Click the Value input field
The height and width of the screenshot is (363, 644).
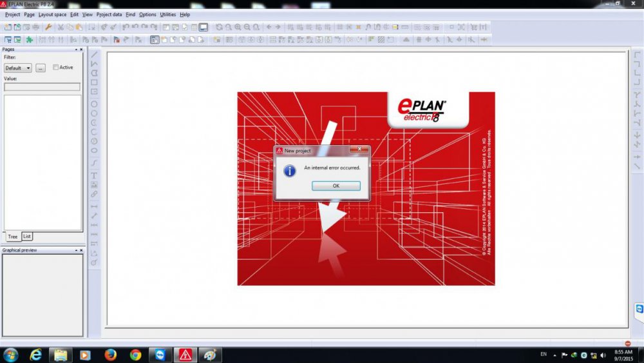click(x=42, y=86)
